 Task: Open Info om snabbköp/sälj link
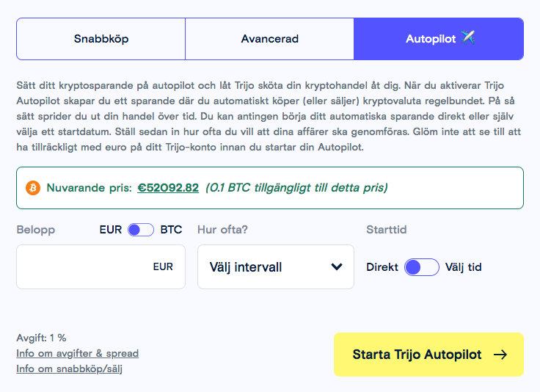point(69,369)
